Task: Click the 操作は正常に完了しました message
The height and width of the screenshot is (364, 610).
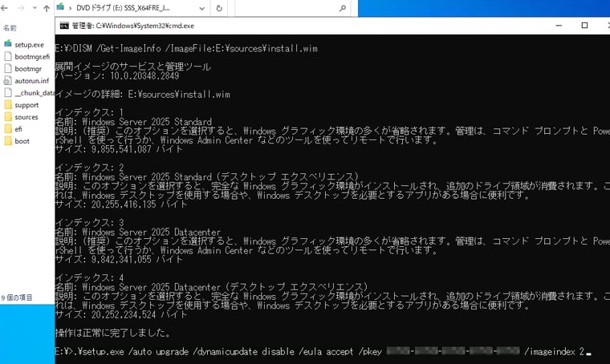Action: 113,333
